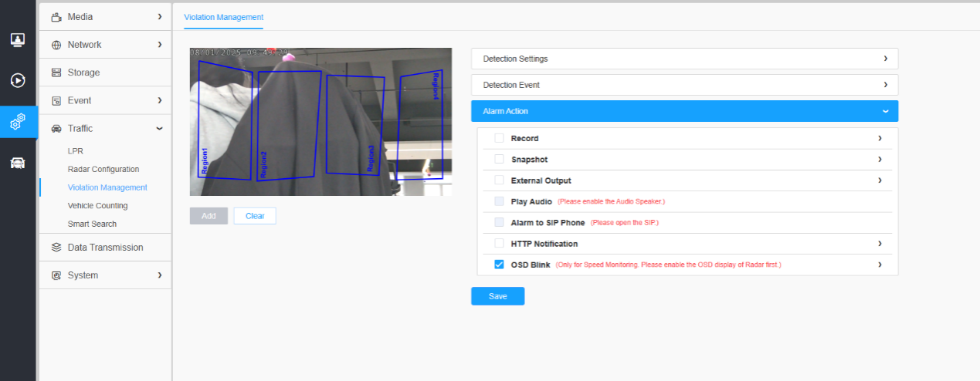Click the Region2 label in video
980x381 pixels.
[x=263, y=165]
